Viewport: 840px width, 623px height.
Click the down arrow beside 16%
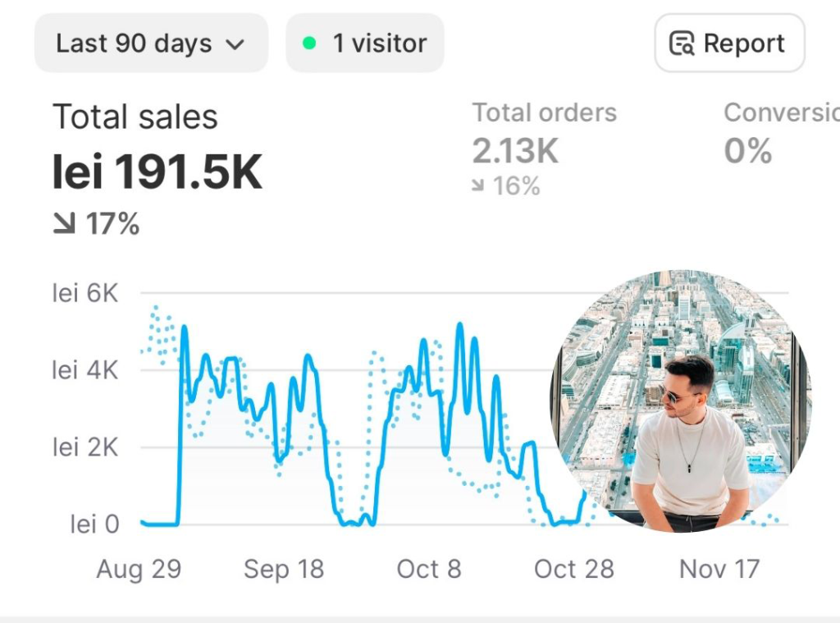tap(478, 186)
